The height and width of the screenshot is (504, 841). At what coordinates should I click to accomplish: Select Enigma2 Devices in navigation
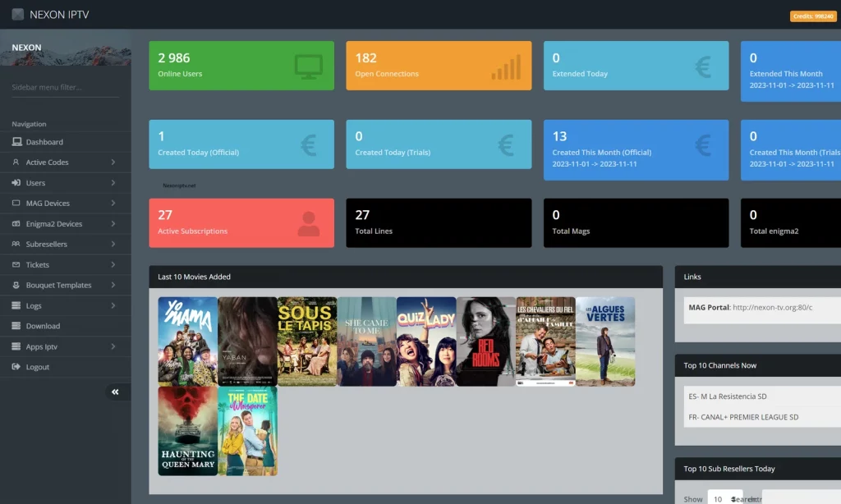[x=53, y=224]
